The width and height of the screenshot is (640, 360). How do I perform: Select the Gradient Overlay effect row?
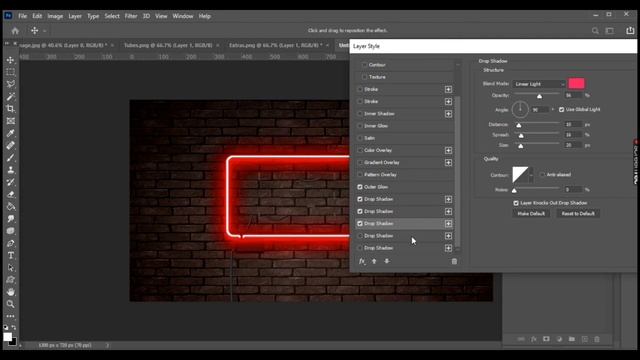[x=404, y=163]
